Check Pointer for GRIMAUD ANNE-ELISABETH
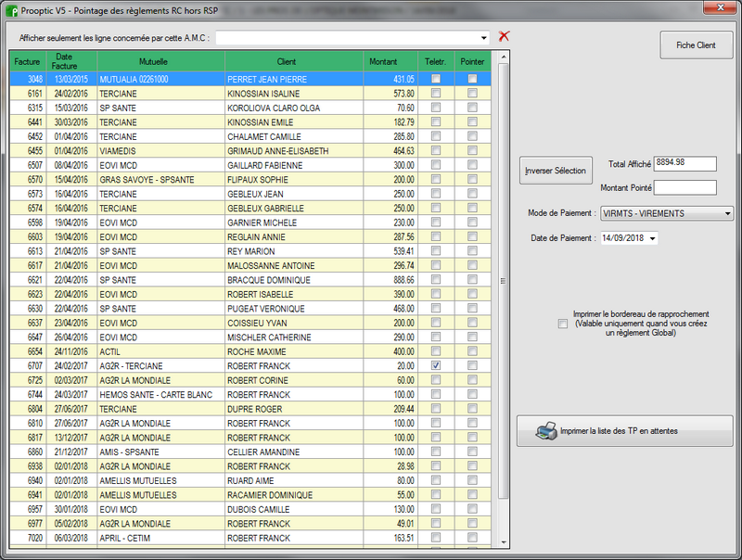Image resolution: width=742 pixels, height=560 pixels. click(472, 150)
